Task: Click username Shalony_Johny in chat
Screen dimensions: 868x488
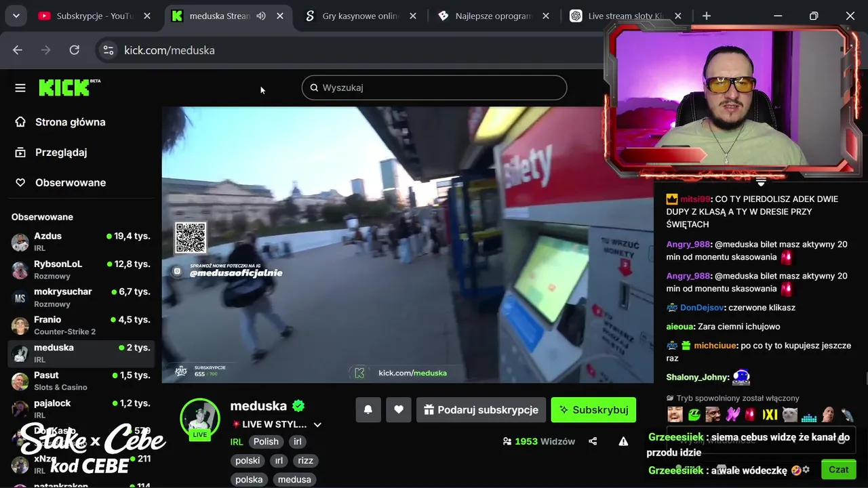Action: [697, 378]
